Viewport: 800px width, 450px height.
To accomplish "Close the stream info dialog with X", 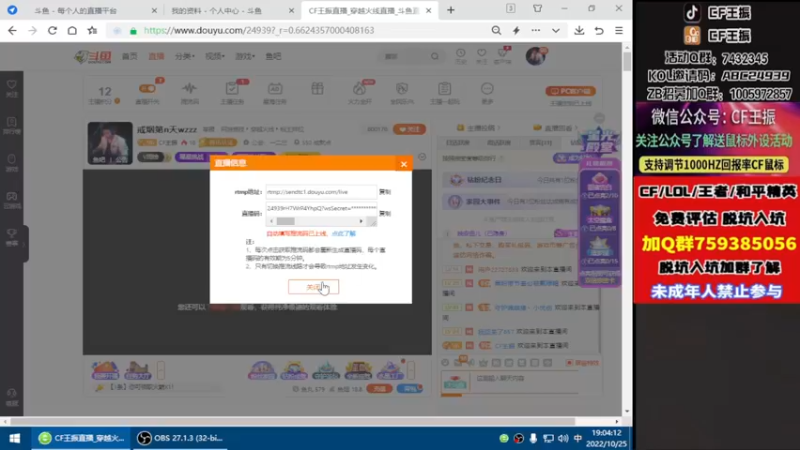I will 404,164.
